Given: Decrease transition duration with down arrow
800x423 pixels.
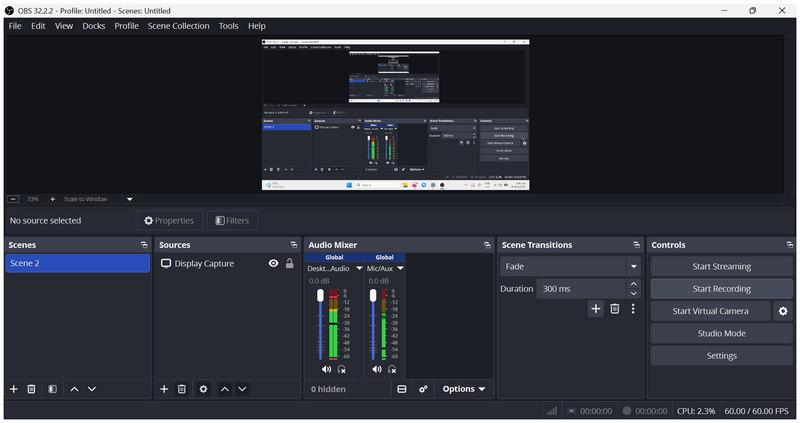Looking at the screenshot, I should [x=634, y=293].
